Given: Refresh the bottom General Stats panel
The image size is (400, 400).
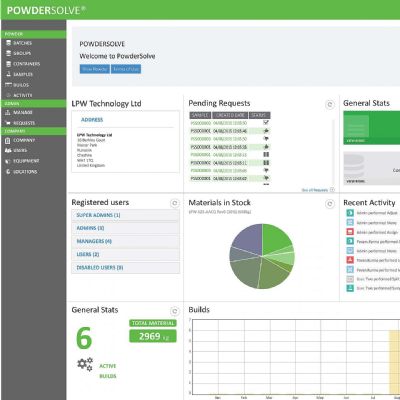Looking at the screenshot, I should 175,311.
